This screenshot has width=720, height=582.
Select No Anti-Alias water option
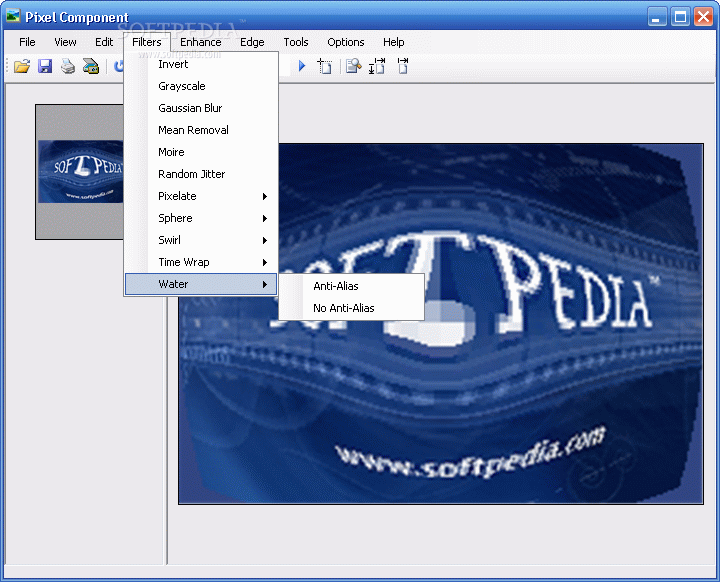pyautogui.click(x=351, y=308)
